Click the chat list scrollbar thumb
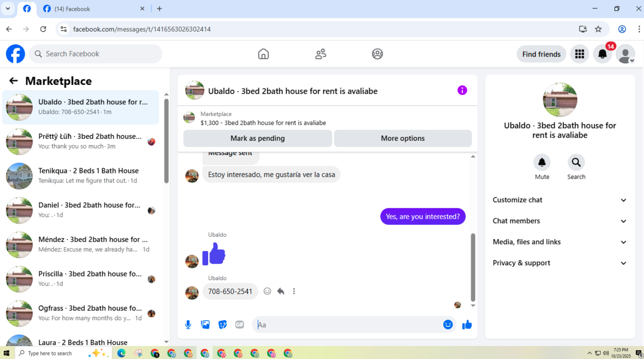644x359 pixels. 166,141
